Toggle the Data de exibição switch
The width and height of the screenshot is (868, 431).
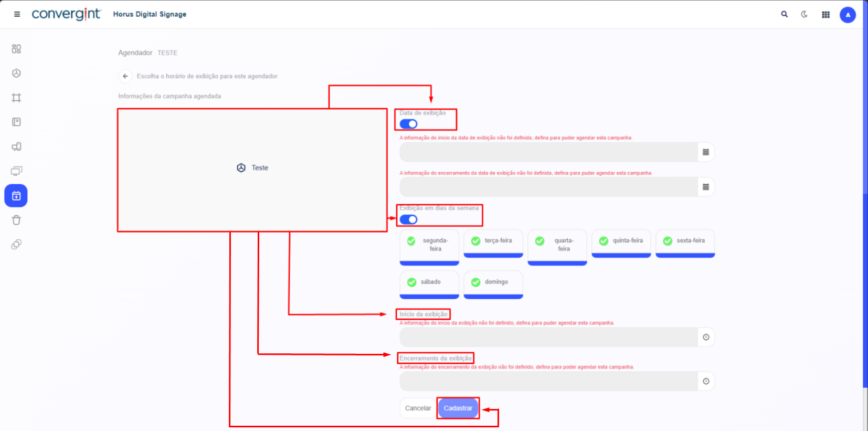click(x=408, y=124)
